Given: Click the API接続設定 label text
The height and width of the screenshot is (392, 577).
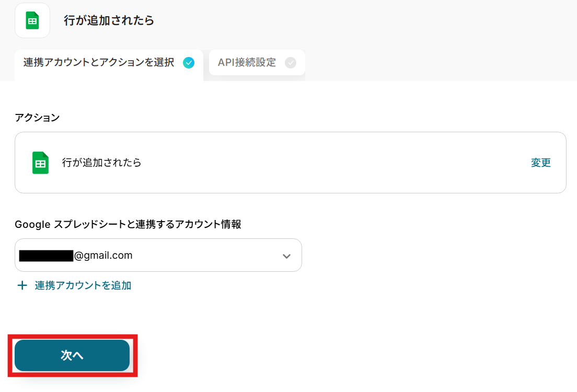Looking at the screenshot, I should (x=247, y=63).
